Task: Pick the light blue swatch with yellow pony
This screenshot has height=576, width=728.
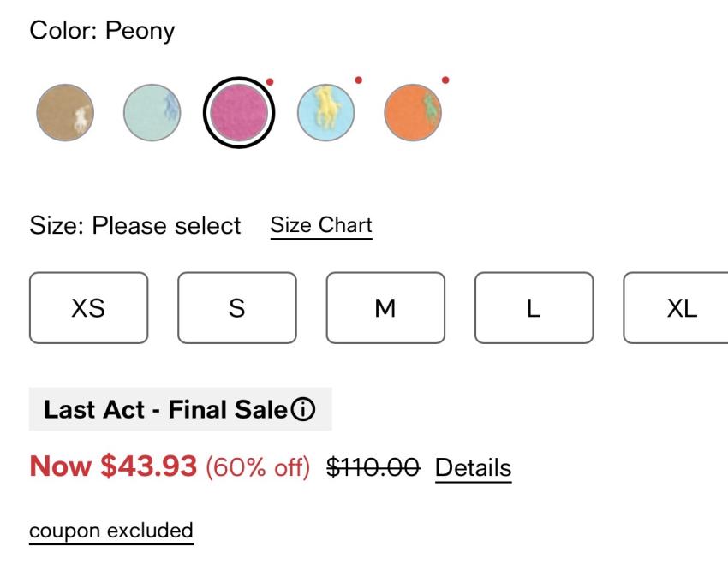Action: pos(325,111)
